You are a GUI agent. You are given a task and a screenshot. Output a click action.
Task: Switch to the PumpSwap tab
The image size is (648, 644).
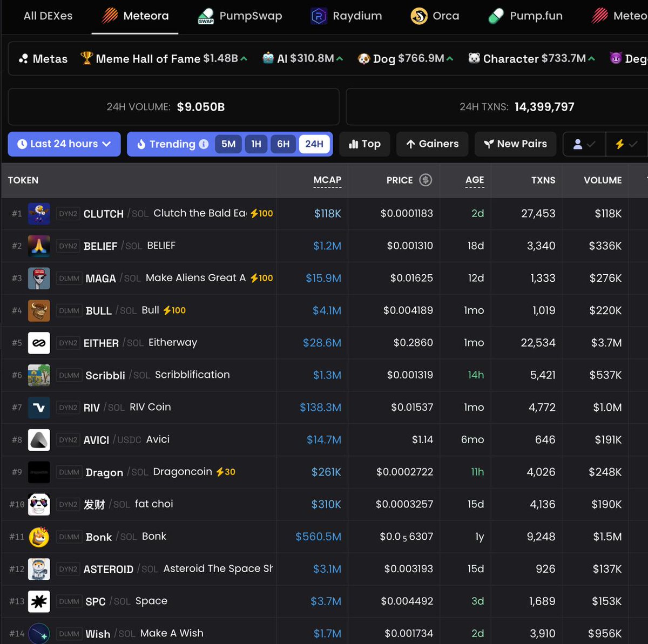coord(240,16)
